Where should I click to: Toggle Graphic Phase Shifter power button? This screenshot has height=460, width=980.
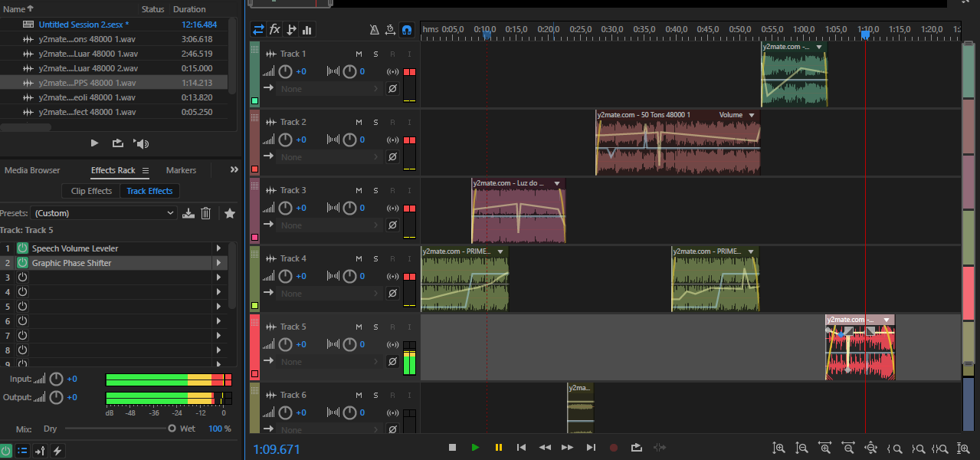[22, 263]
